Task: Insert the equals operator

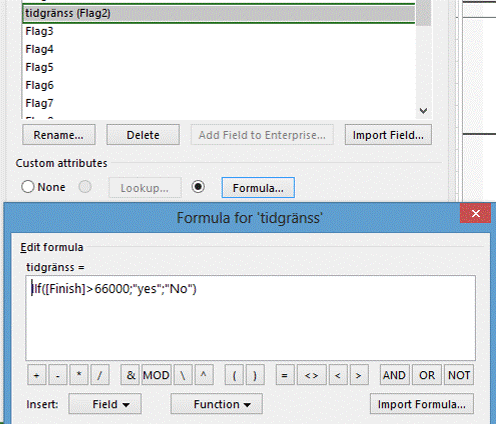Action: click(285, 375)
